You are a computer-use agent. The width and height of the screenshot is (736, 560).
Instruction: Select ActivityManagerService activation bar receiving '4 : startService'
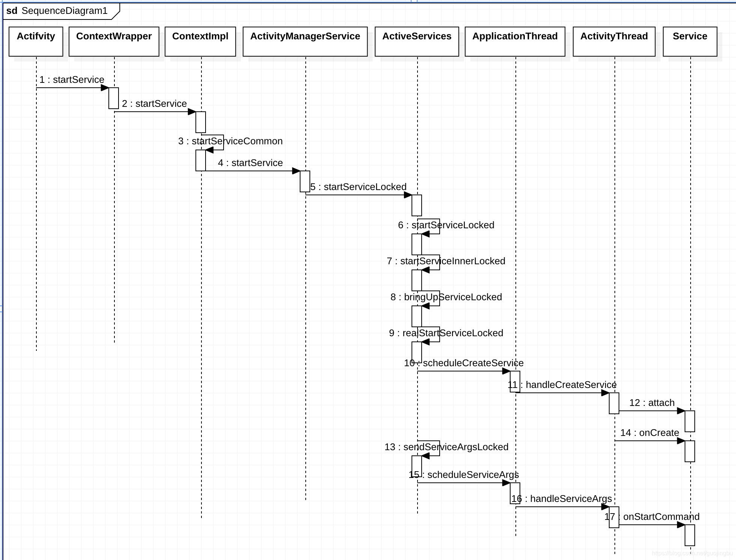[x=305, y=181]
